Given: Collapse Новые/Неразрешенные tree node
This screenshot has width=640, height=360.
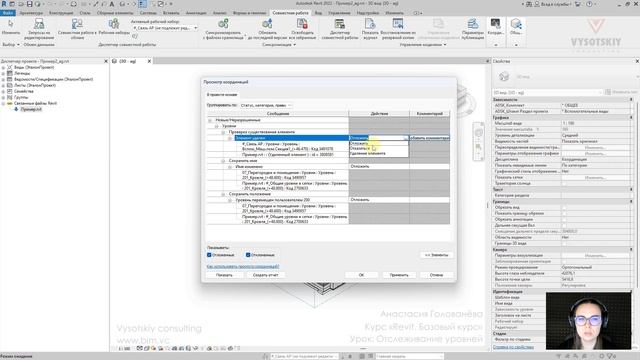Looking at the screenshot, I should (x=210, y=120).
